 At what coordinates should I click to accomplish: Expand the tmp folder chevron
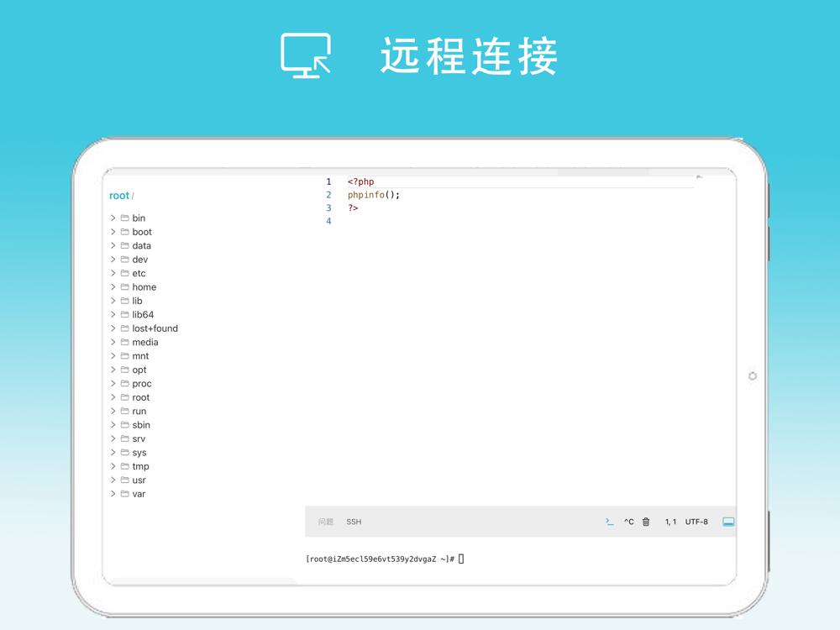(x=113, y=466)
